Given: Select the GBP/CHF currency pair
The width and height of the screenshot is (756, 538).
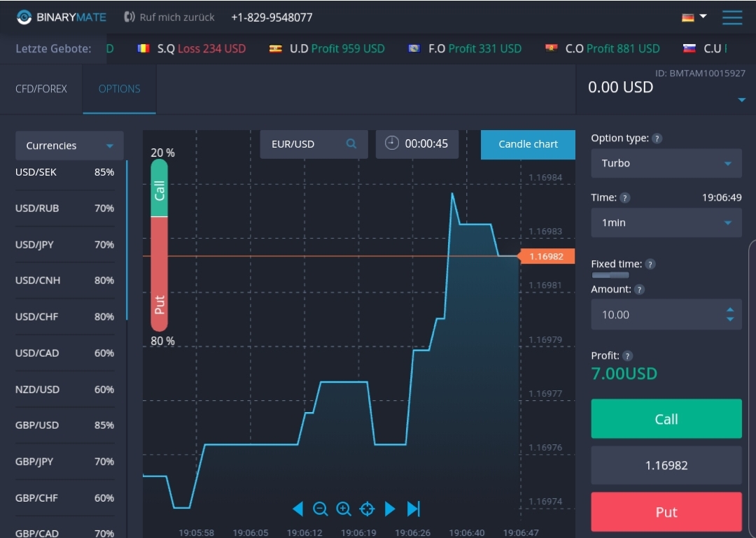Looking at the screenshot, I should (x=64, y=497).
